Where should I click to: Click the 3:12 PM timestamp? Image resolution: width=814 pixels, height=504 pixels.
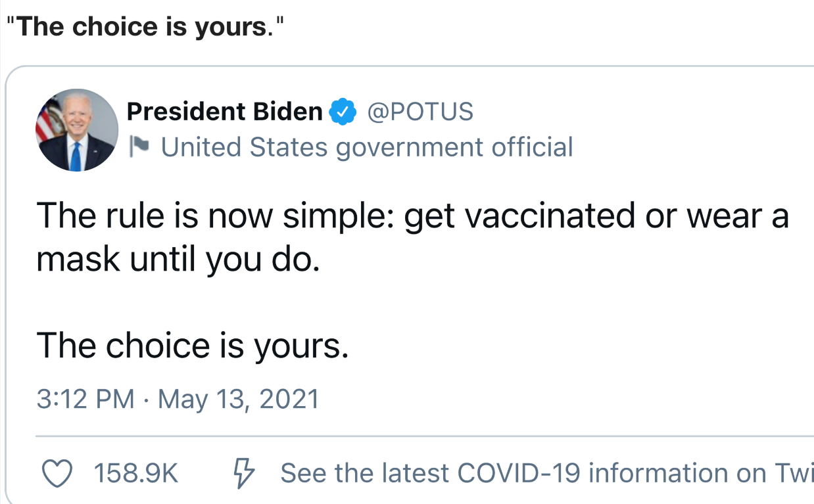click(85, 399)
